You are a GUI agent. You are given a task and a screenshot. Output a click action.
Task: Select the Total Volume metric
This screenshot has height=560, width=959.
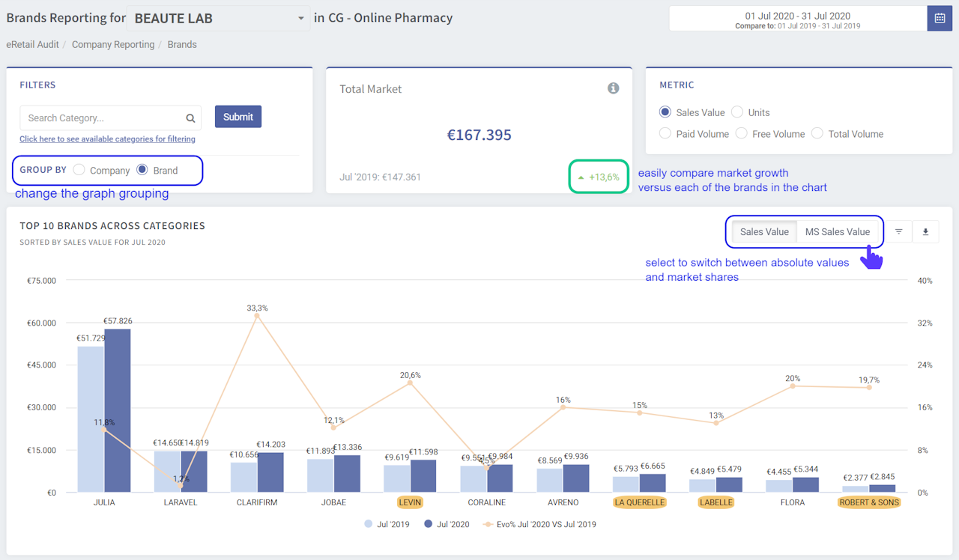817,133
